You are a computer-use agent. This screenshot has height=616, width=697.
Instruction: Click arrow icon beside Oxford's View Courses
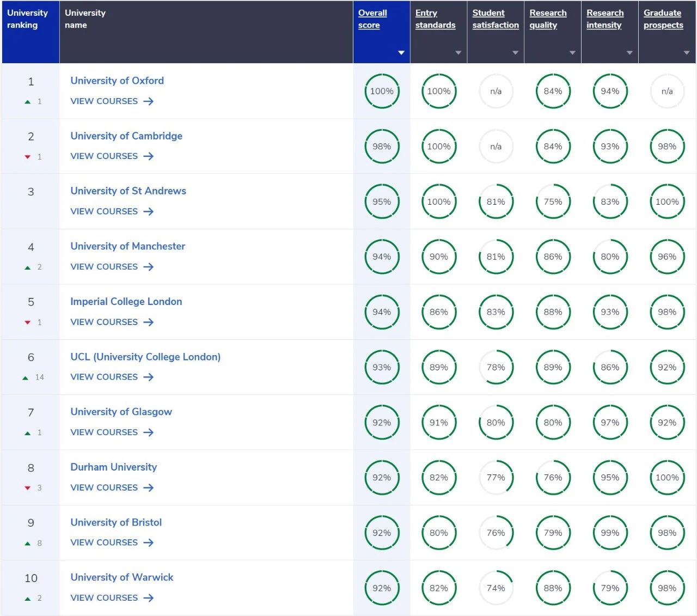click(148, 101)
